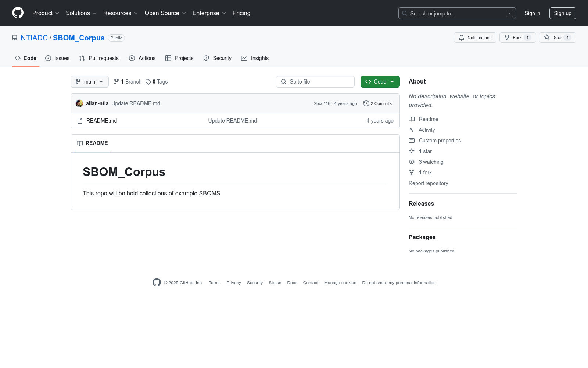Open the Pull requests tab
588x368 pixels.
point(99,58)
